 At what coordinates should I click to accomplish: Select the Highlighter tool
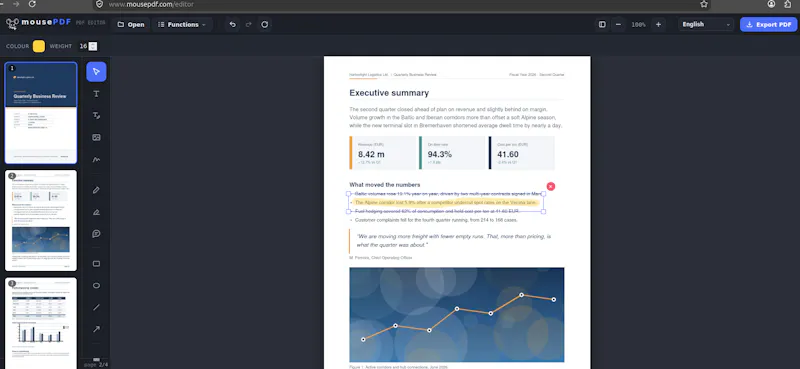pyautogui.click(x=96, y=212)
